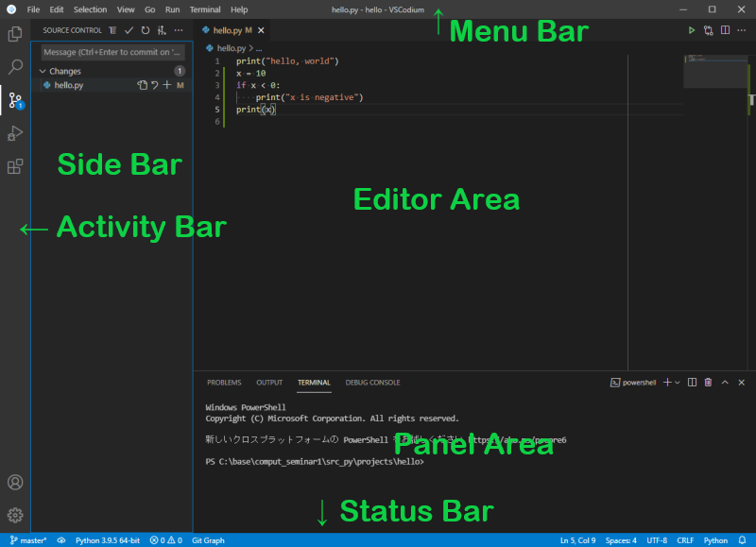This screenshot has width=756, height=547.
Task: Close the terminal panel
Action: 742,383
